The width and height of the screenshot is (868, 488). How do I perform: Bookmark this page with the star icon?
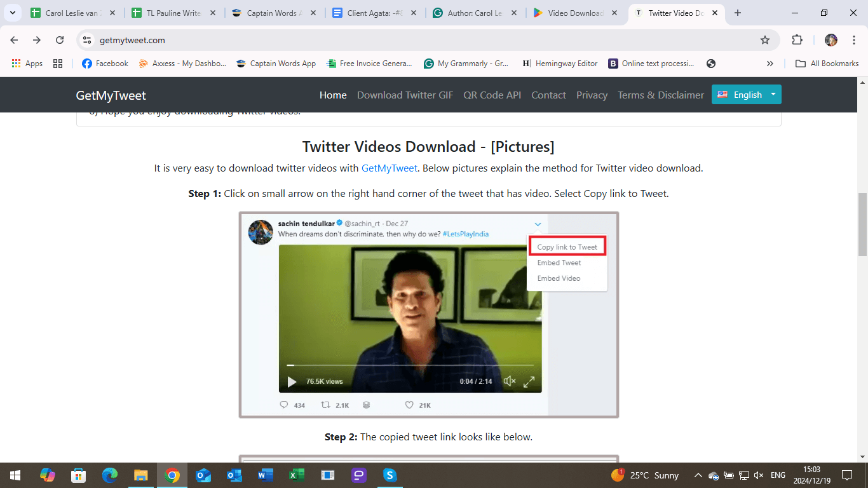[766, 39]
